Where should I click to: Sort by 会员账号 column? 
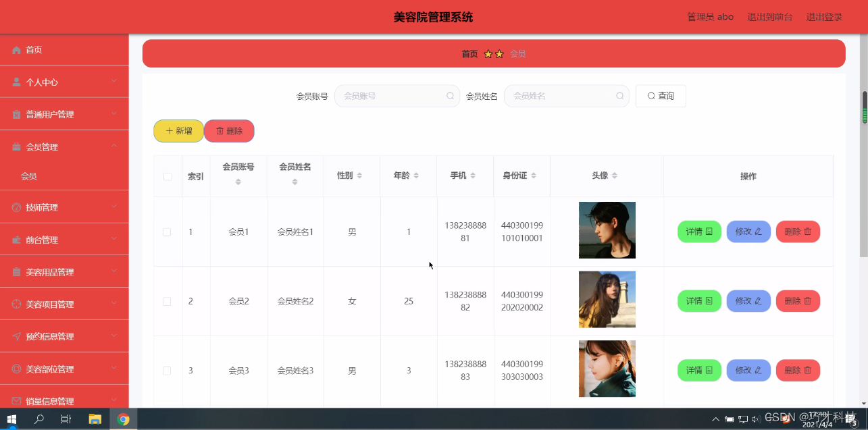click(238, 182)
